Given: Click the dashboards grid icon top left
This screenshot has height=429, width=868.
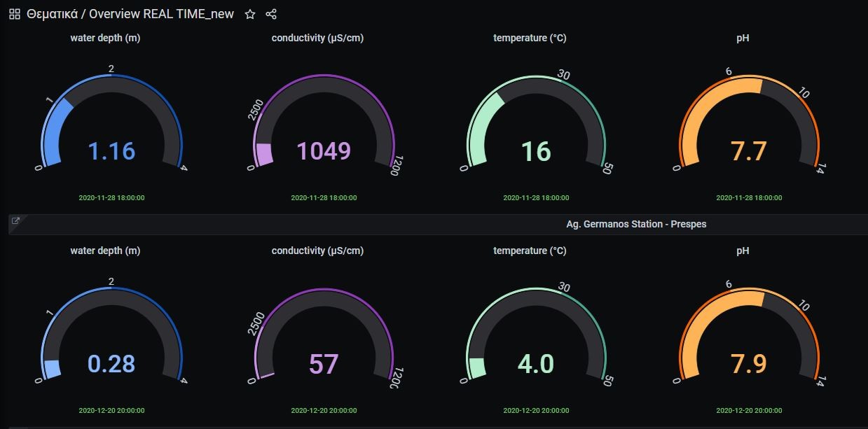Looking at the screenshot, I should click(13, 13).
